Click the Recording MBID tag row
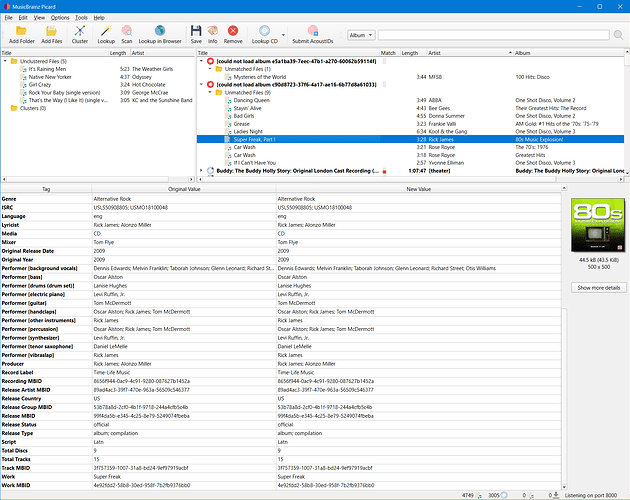The height and width of the screenshot is (500, 630). coord(281,381)
